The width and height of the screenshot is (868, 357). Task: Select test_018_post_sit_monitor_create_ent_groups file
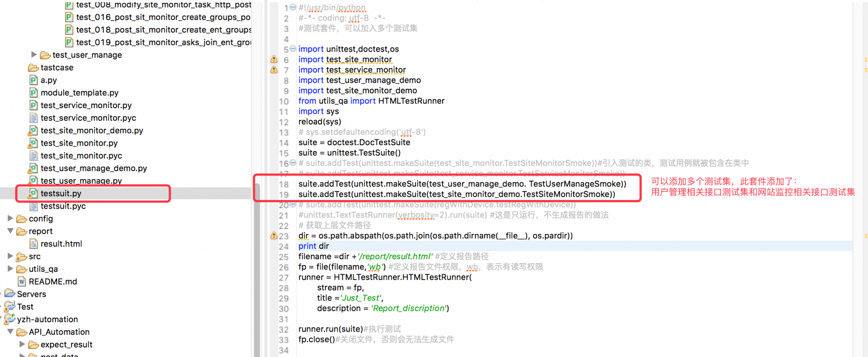point(164,30)
